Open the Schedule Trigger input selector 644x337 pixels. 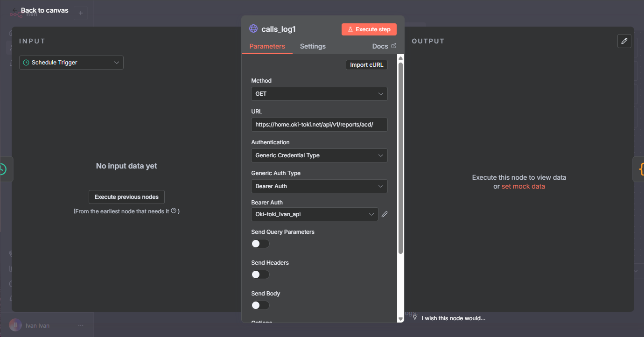(71, 63)
